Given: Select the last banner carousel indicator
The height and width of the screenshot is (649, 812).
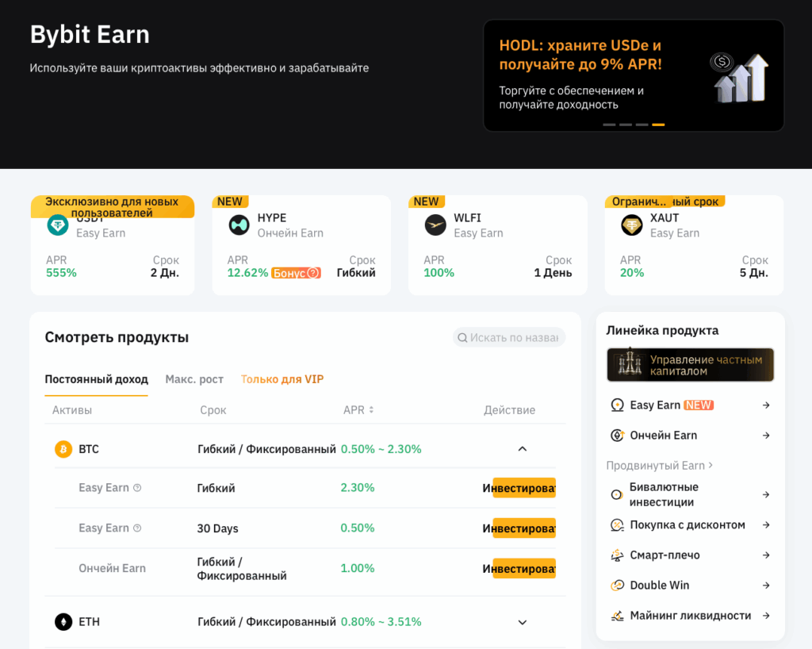Looking at the screenshot, I should [x=658, y=125].
